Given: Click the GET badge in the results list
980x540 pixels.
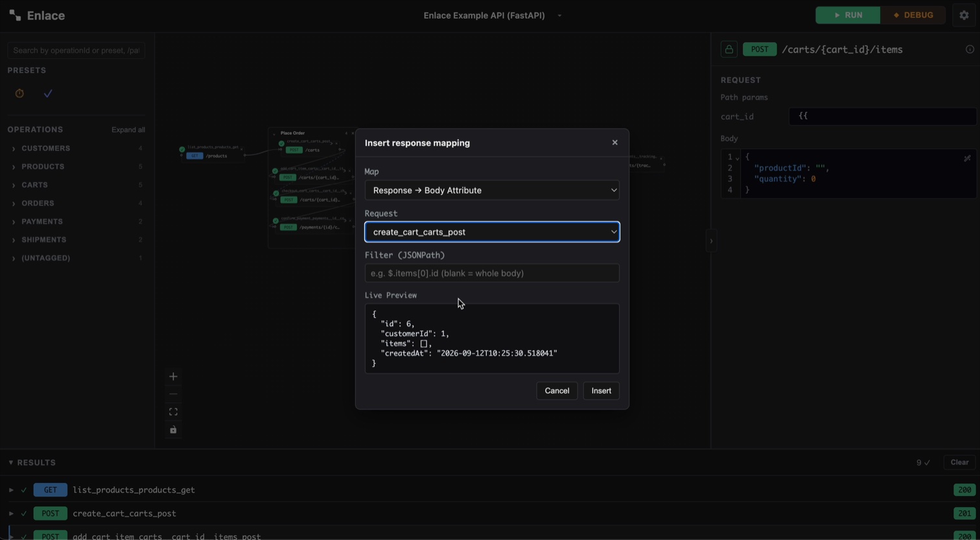Looking at the screenshot, I should (x=50, y=490).
